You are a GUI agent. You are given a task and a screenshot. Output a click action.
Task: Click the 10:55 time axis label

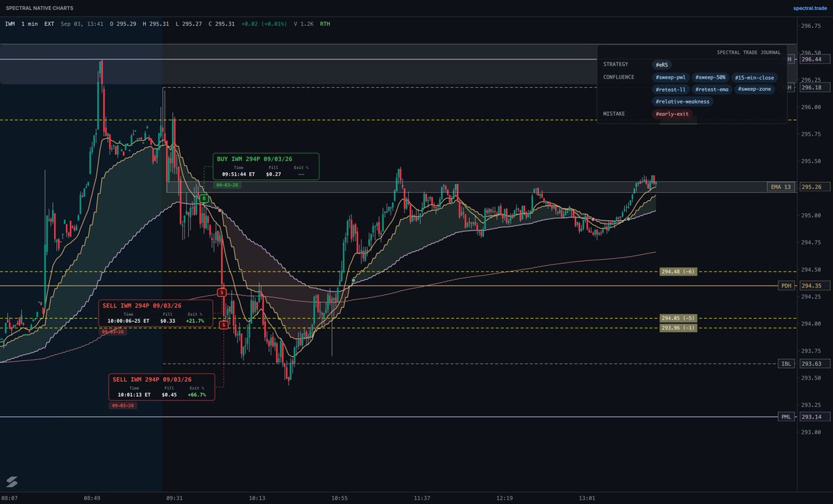click(339, 498)
